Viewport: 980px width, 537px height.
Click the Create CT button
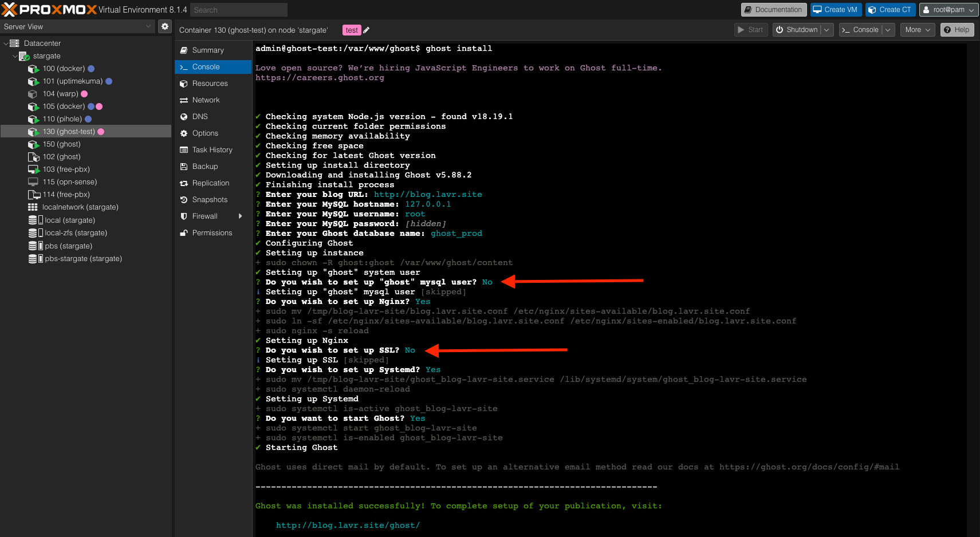coord(890,10)
